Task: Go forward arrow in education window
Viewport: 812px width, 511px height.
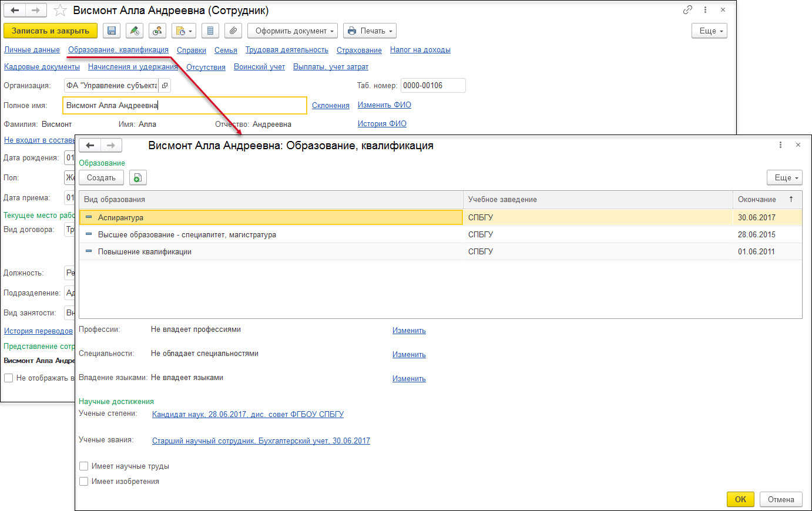Action: coord(111,145)
